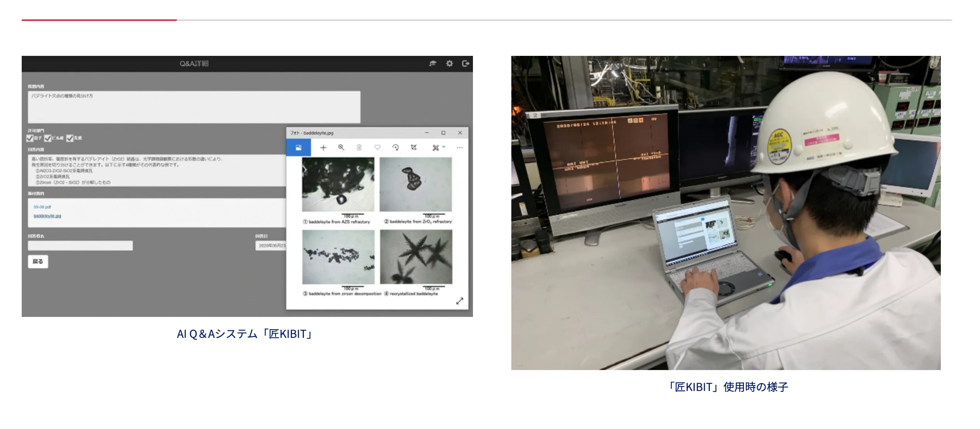Open the three-dots more options menu
The height and width of the screenshot is (429, 980).
[460, 147]
